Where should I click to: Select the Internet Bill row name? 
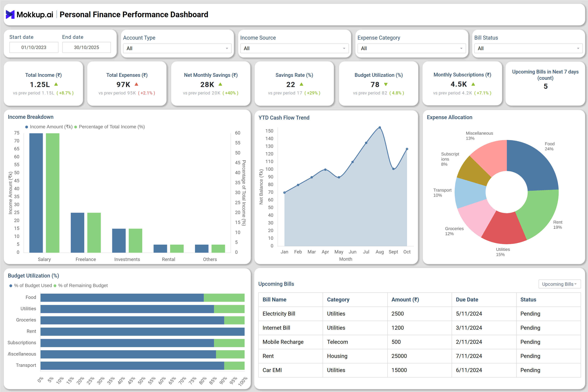[276, 328]
